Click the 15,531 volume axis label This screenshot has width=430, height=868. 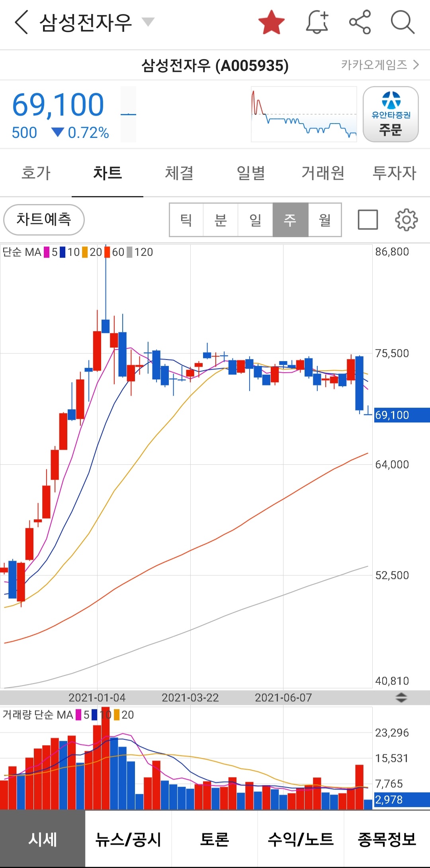click(x=392, y=758)
